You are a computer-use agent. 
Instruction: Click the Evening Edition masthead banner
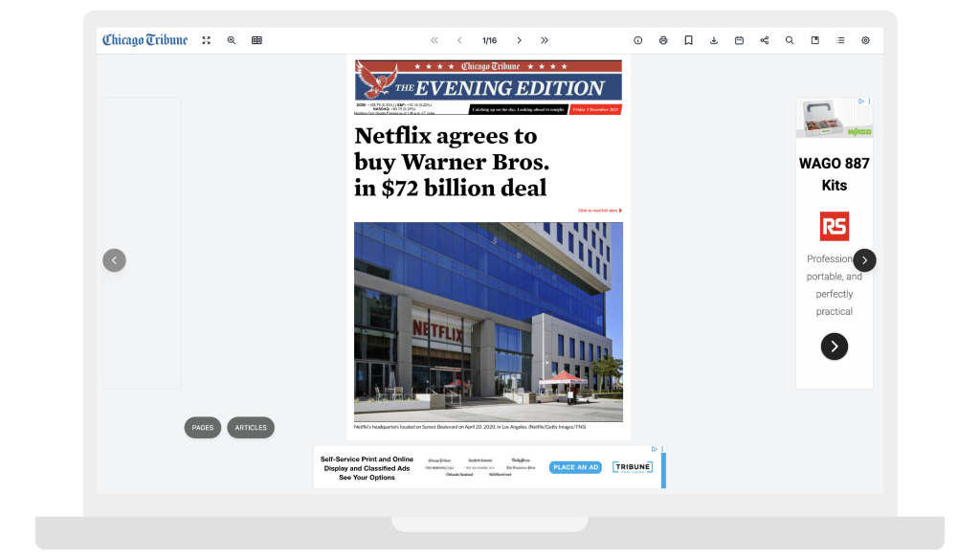[488, 80]
